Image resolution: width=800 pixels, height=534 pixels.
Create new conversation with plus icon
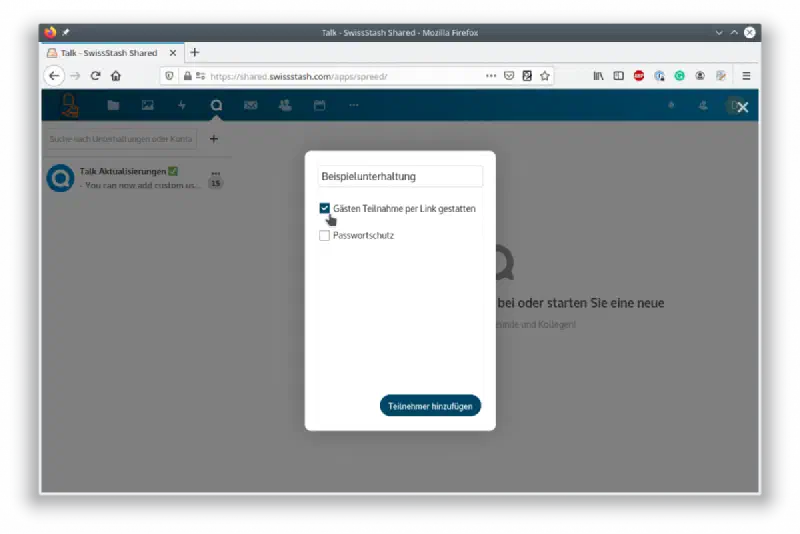[214, 139]
